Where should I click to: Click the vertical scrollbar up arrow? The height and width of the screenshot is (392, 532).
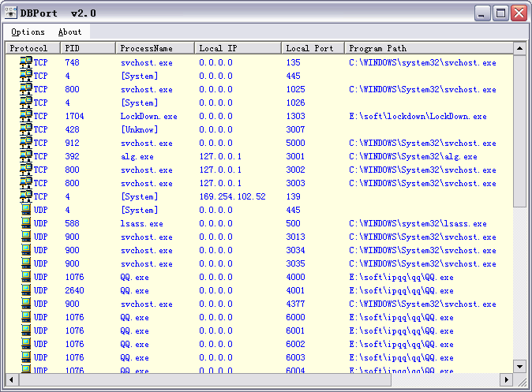click(x=519, y=48)
